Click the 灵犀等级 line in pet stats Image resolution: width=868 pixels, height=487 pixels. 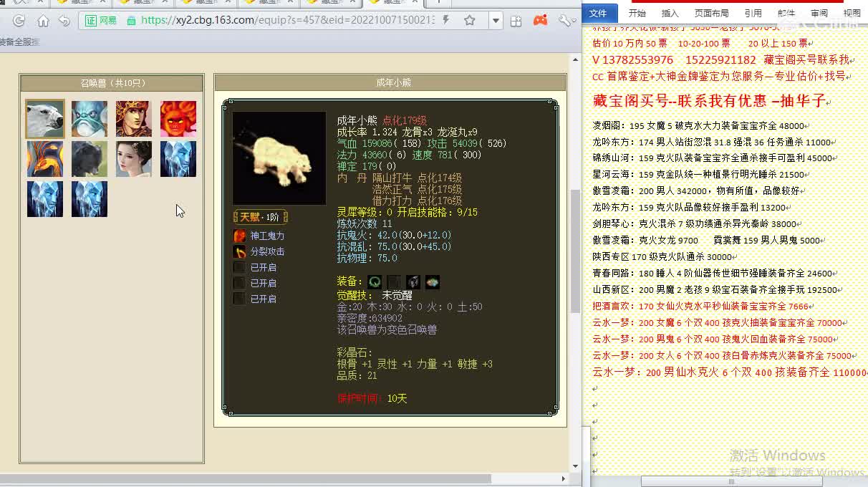click(x=407, y=212)
